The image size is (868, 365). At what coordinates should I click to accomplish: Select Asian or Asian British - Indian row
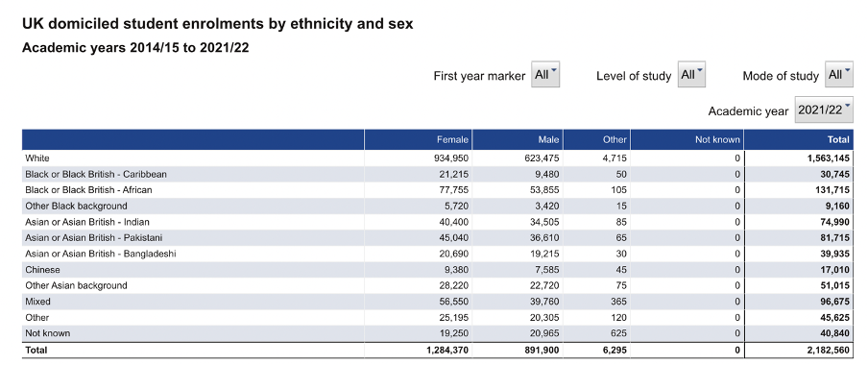tap(437, 222)
